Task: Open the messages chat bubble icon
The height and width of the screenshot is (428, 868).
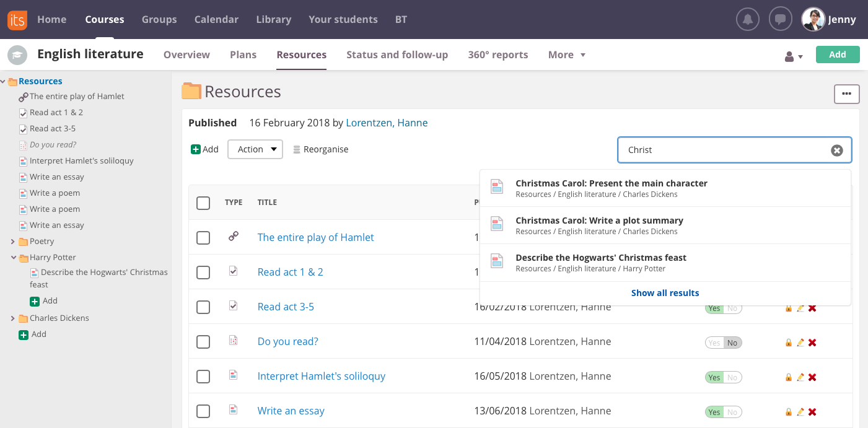Action: (781, 19)
